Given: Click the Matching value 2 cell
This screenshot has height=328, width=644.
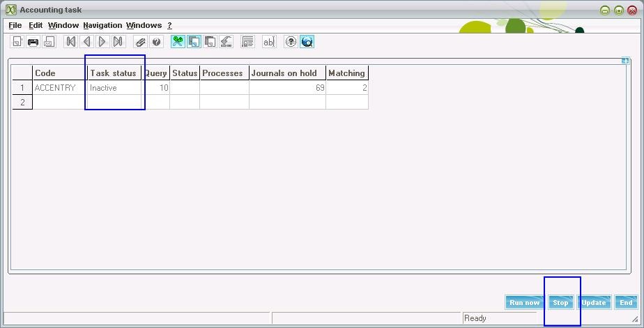Looking at the screenshot, I should [347, 87].
